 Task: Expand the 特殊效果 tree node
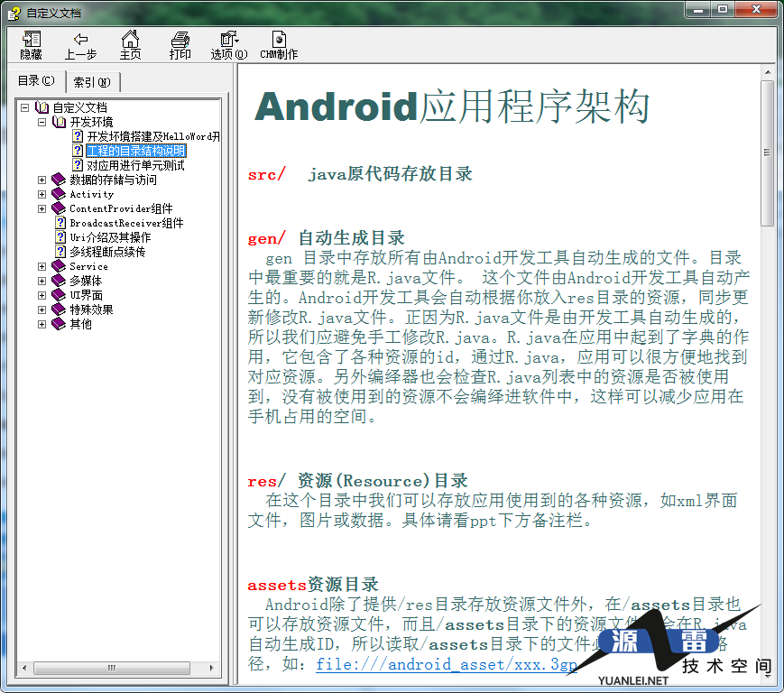(42, 310)
